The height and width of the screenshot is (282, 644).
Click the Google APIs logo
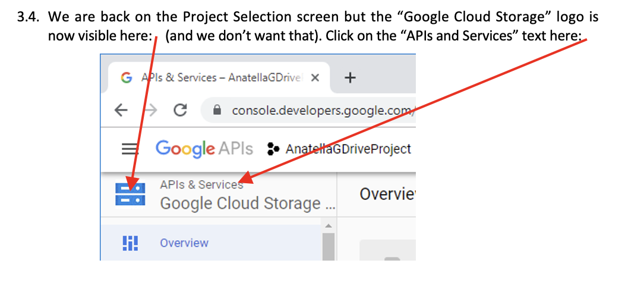204,148
